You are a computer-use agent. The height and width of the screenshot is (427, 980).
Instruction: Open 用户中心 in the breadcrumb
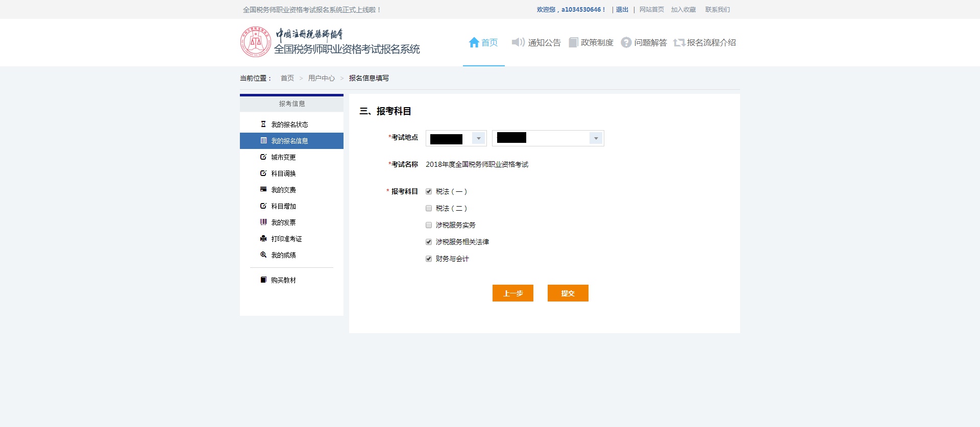tap(321, 78)
